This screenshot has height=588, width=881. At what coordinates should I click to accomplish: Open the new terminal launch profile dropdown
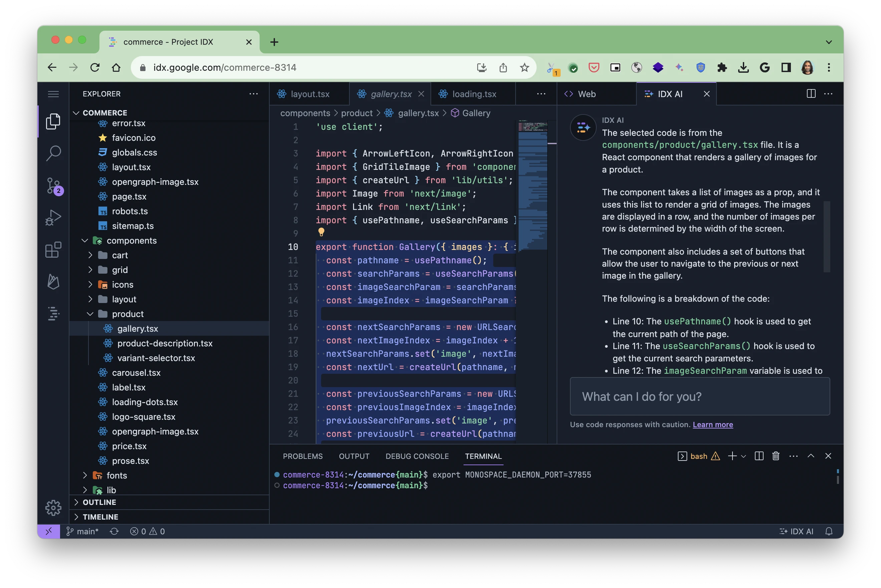pyautogui.click(x=744, y=457)
